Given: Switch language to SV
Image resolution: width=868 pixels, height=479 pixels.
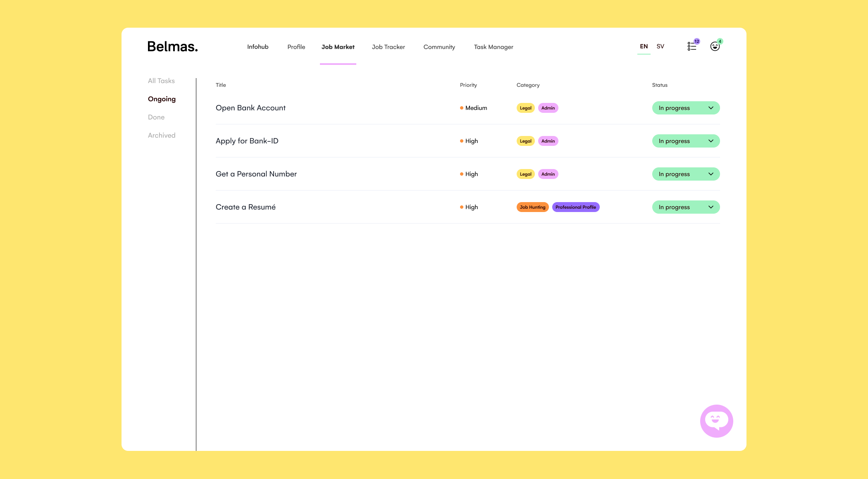Looking at the screenshot, I should tap(660, 46).
